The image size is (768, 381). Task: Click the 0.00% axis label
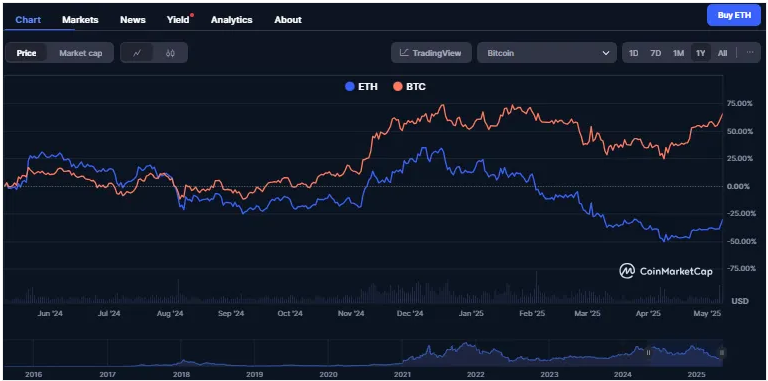739,186
